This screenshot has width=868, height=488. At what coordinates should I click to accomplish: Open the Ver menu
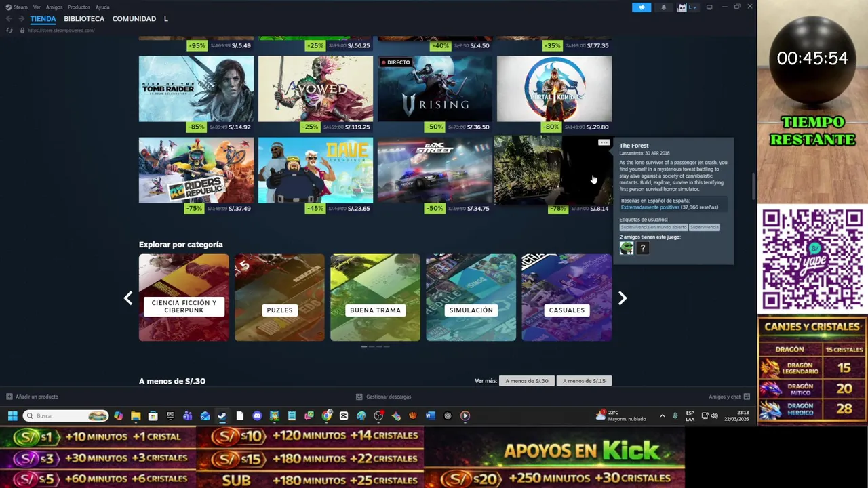pos(37,7)
